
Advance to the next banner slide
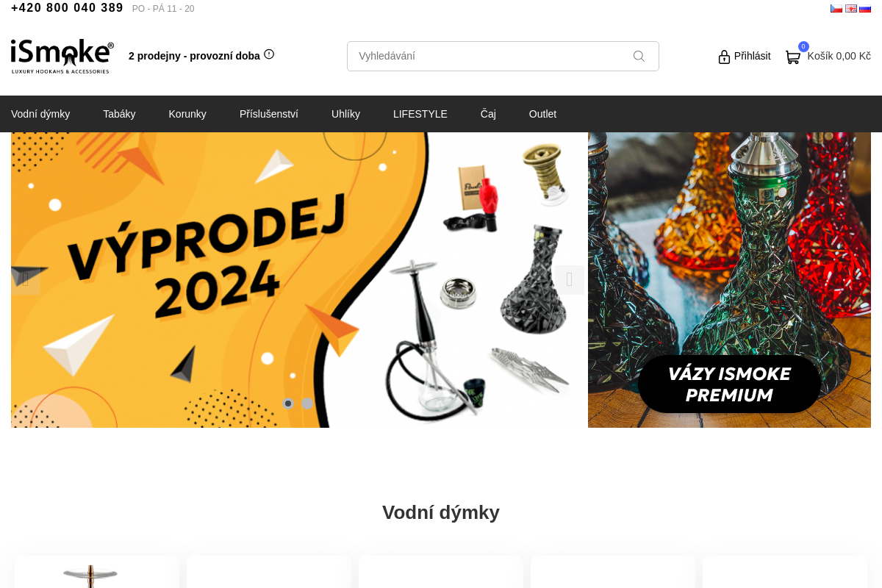pos(570,280)
